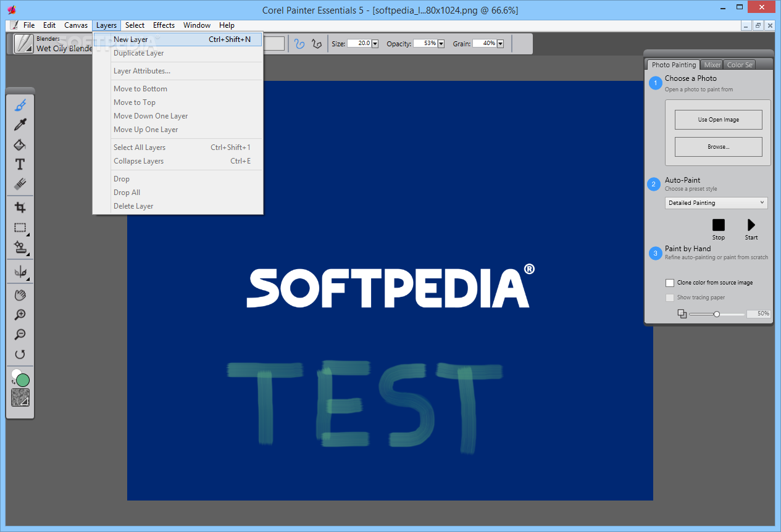
Task: Switch to the Color Set tab
Action: coord(739,65)
